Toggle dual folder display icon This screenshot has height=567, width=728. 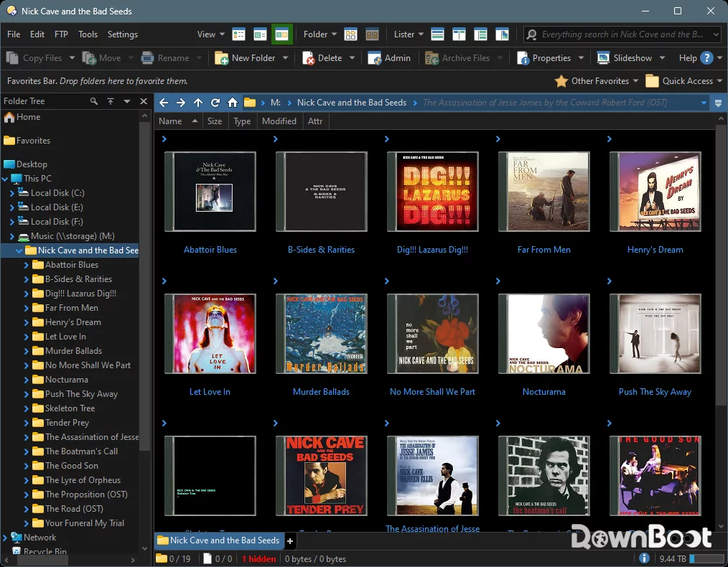(x=373, y=34)
